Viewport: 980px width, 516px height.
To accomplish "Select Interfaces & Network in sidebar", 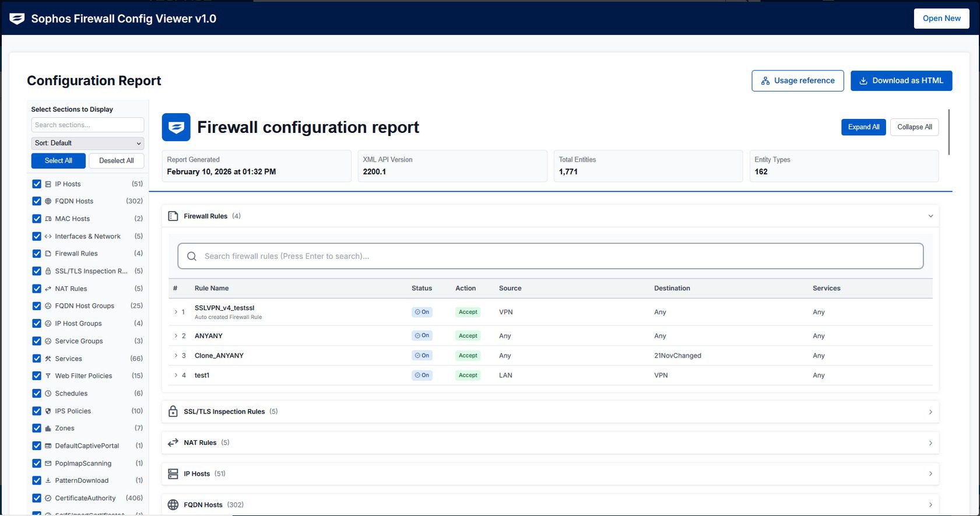I will pyautogui.click(x=87, y=236).
